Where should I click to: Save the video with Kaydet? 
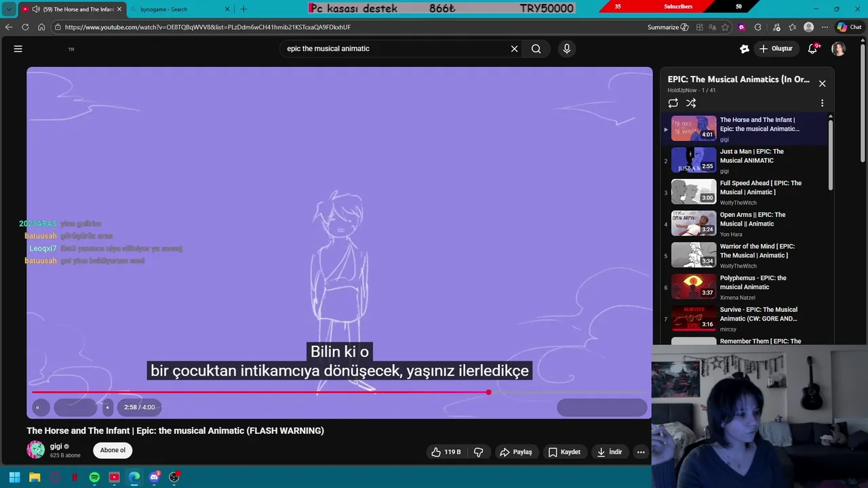pos(564,452)
